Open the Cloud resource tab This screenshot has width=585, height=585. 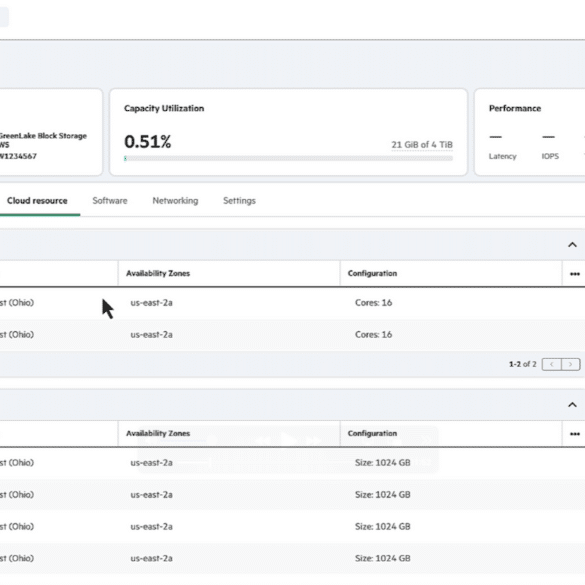[37, 201]
